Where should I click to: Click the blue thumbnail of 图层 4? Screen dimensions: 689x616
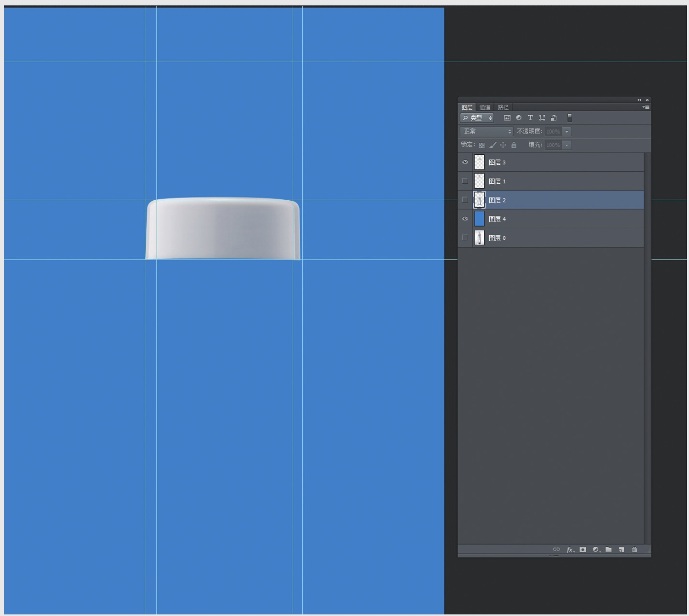point(479,219)
